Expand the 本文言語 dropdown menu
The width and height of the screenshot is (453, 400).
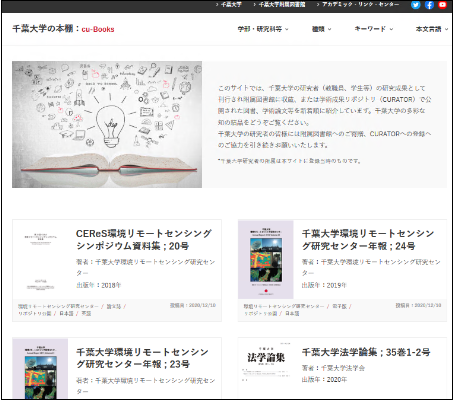[x=432, y=29]
